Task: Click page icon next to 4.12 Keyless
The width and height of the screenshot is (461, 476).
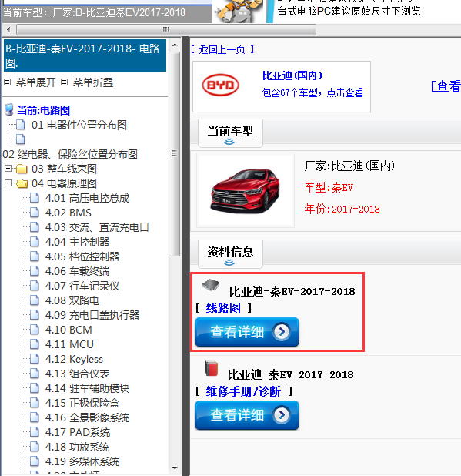Action: [35, 359]
